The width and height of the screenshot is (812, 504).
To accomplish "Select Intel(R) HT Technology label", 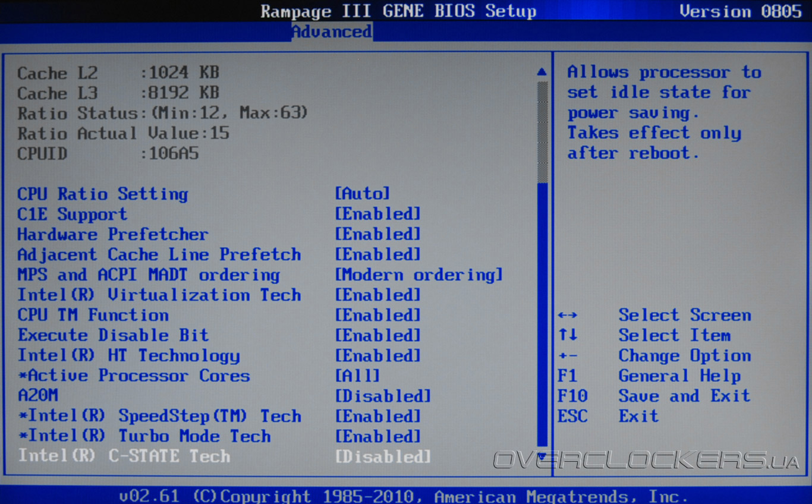I will pyautogui.click(x=128, y=355).
